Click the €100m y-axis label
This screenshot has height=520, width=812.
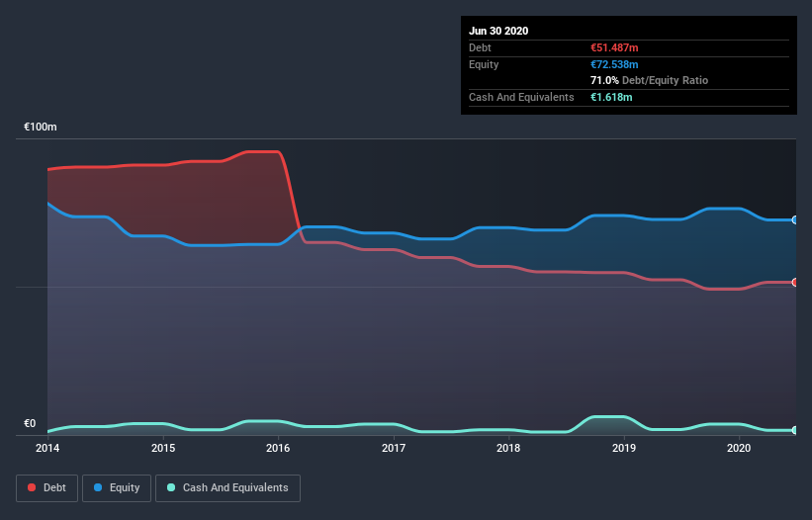[x=41, y=127]
